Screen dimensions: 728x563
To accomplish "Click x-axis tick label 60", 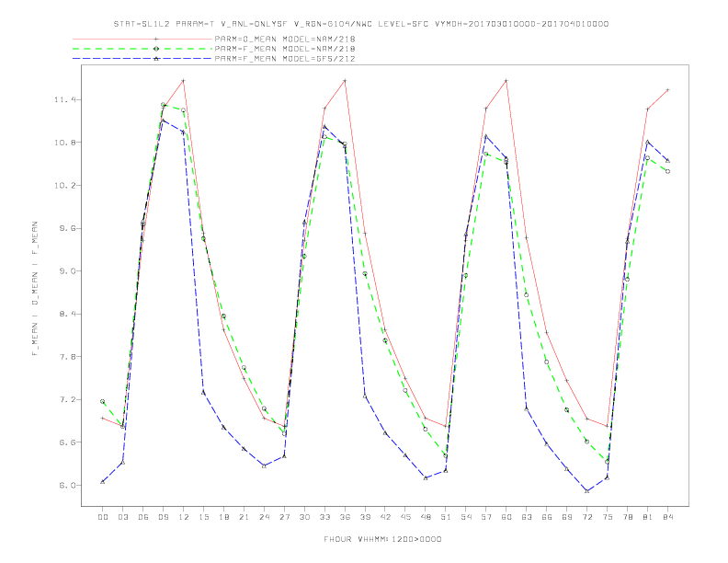I will tap(506, 517).
